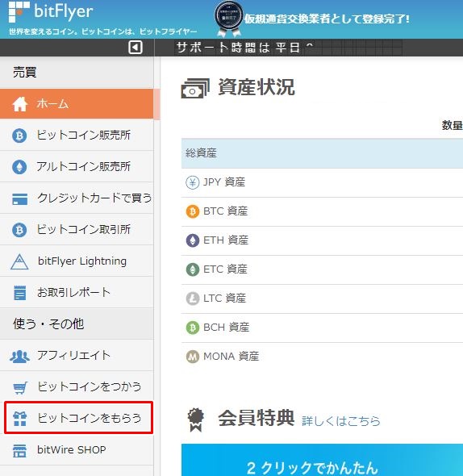Click the green ETC coin icon

[x=193, y=269]
